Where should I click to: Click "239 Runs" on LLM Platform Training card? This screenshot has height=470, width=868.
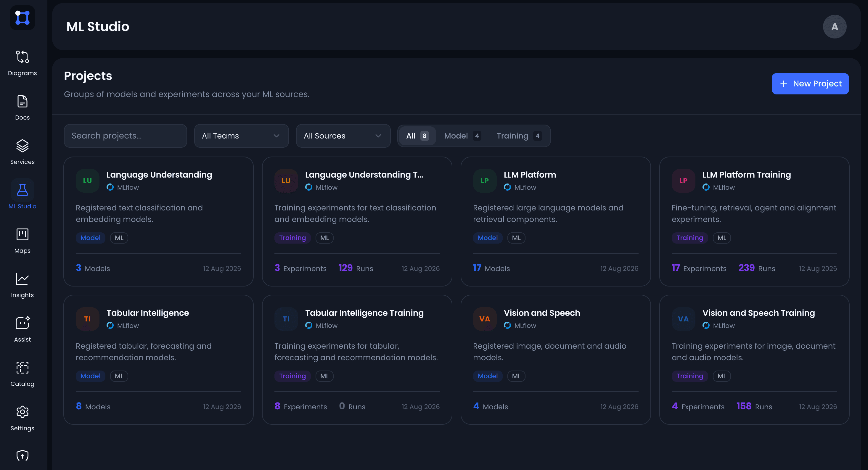coord(756,268)
